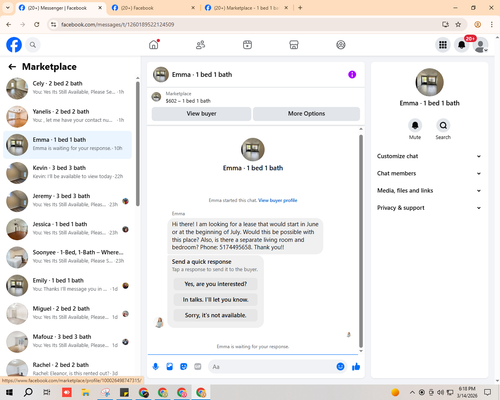Open Miguel - 2 bed 2 bath conversation

[x=67, y=314]
